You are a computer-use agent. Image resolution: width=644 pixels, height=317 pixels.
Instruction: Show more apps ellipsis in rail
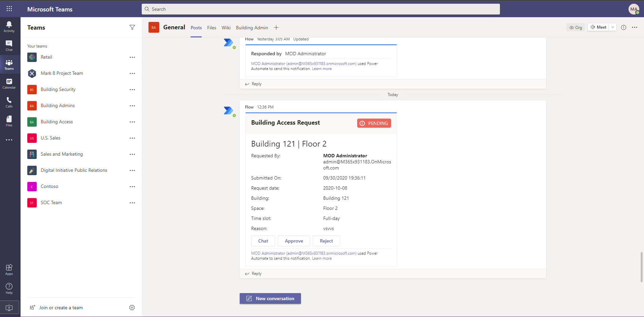9,140
